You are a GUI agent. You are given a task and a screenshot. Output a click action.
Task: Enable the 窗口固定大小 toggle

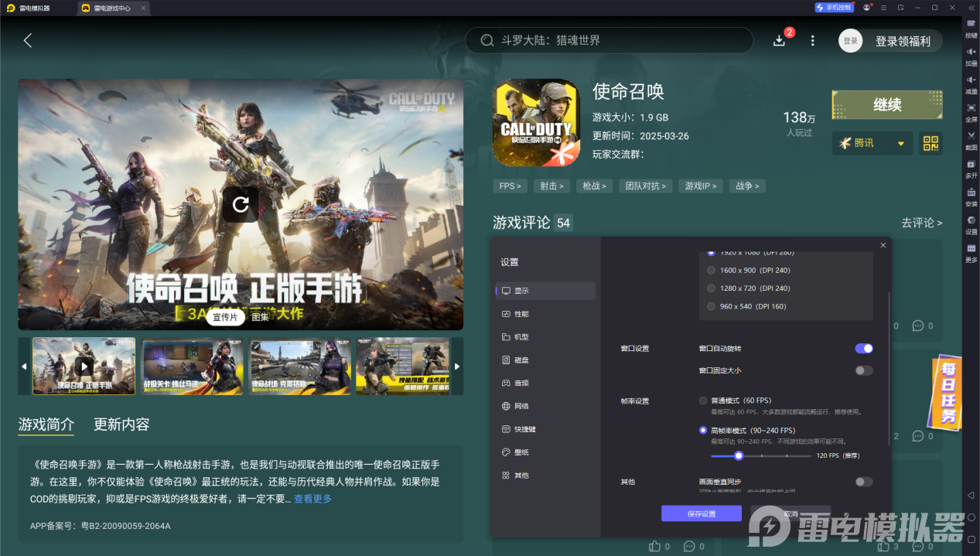(863, 370)
